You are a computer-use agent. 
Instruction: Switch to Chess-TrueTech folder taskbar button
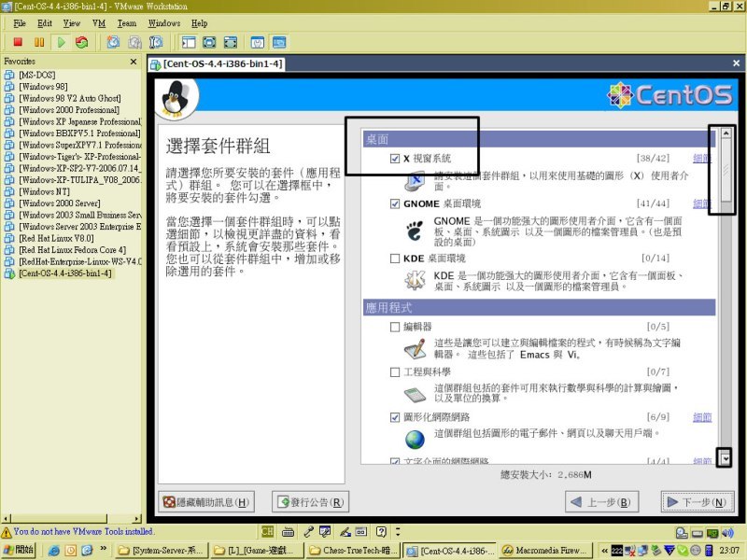tap(354, 551)
